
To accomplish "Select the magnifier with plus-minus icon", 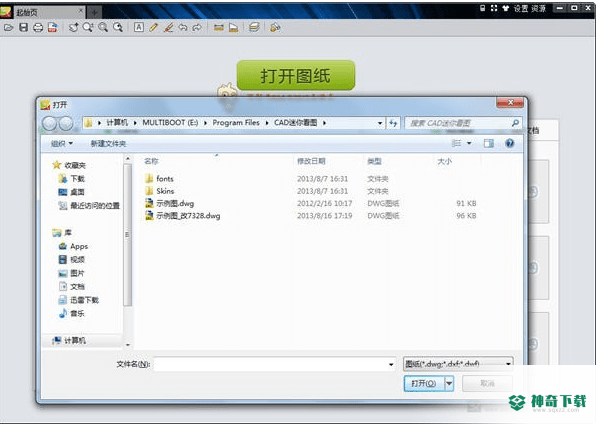I will 88,27.
